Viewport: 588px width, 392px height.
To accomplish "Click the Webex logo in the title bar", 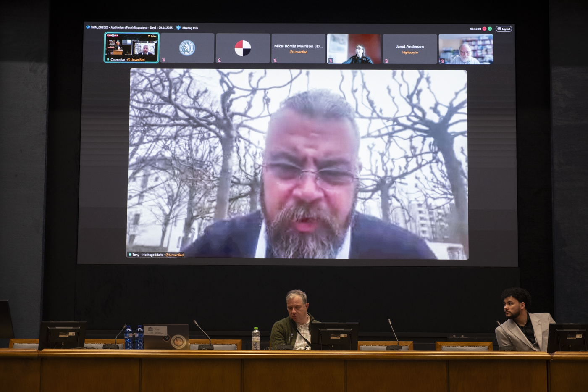I will 88,27.
